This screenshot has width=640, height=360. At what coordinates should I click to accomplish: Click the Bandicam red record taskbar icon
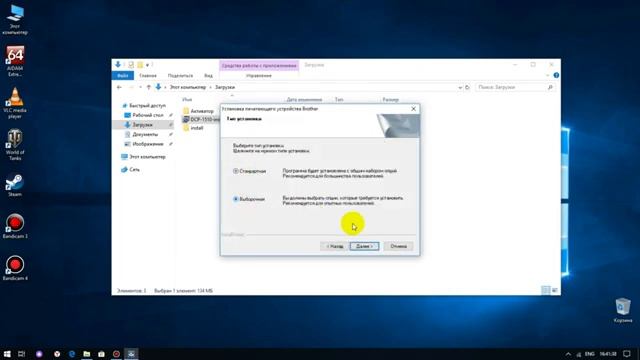coord(116,354)
